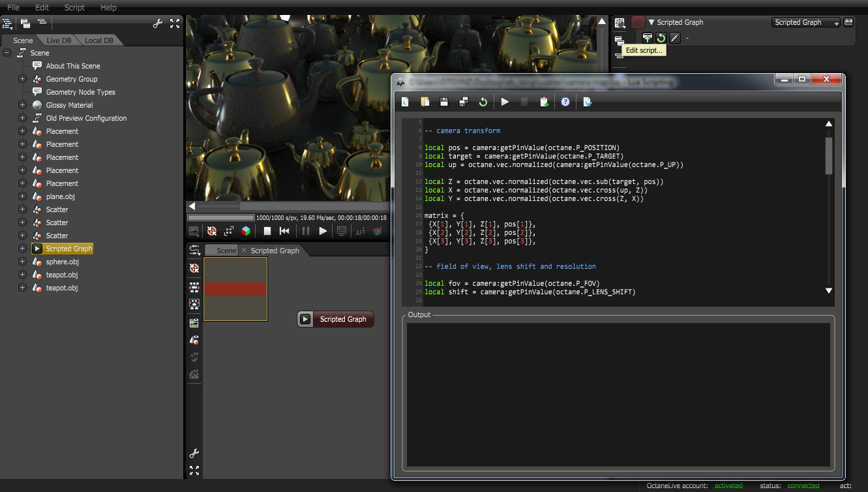
Task: Stop the render with the stop button
Action: click(x=267, y=231)
